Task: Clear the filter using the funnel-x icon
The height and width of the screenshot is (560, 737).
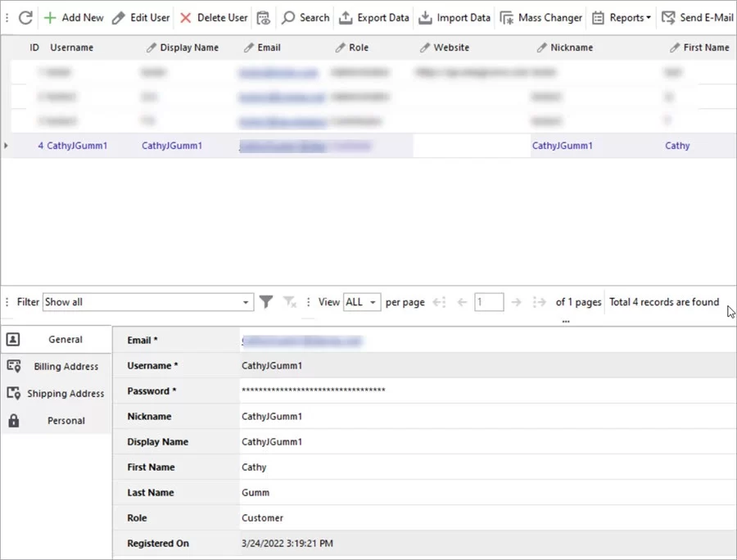Action: click(290, 301)
